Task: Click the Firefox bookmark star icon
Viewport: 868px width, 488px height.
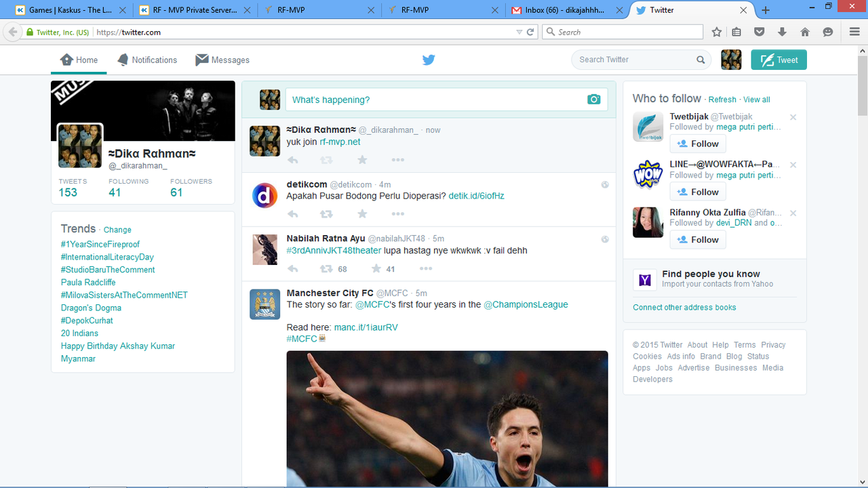Action: [717, 32]
